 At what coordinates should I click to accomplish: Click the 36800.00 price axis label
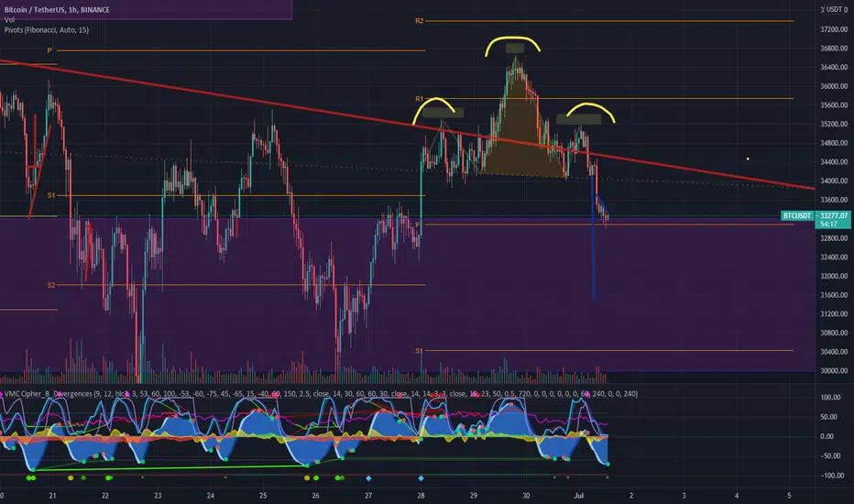834,48
